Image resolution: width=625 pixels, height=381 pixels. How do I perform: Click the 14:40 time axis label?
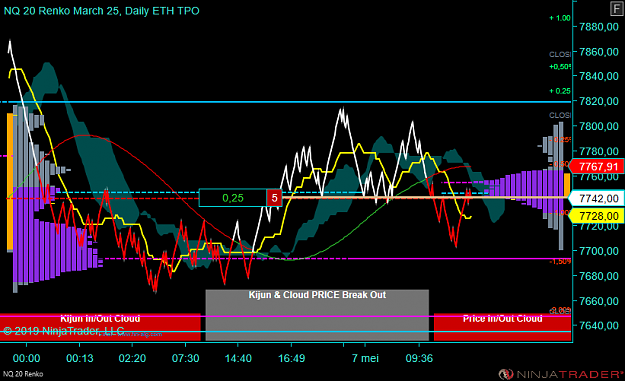pos(238,358)
